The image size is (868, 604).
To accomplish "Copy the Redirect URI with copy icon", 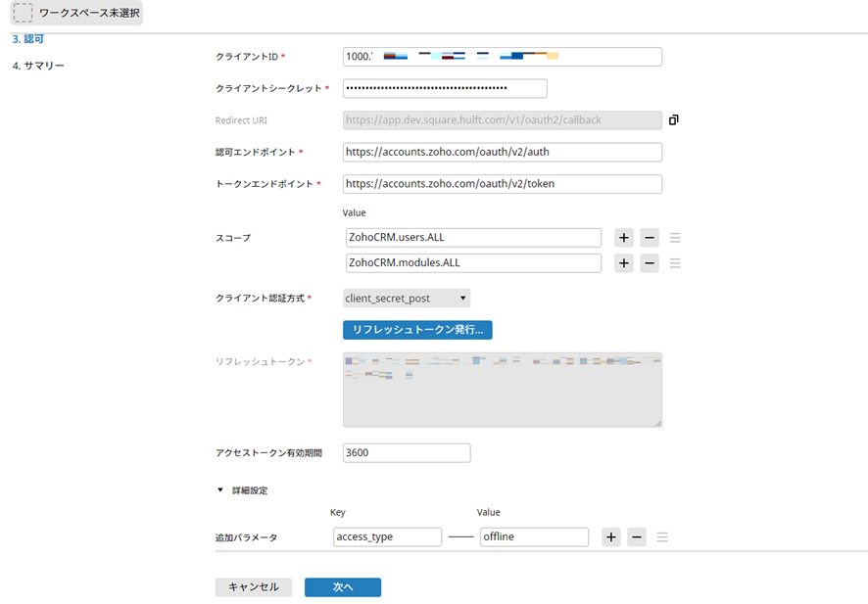I will 673,120.
